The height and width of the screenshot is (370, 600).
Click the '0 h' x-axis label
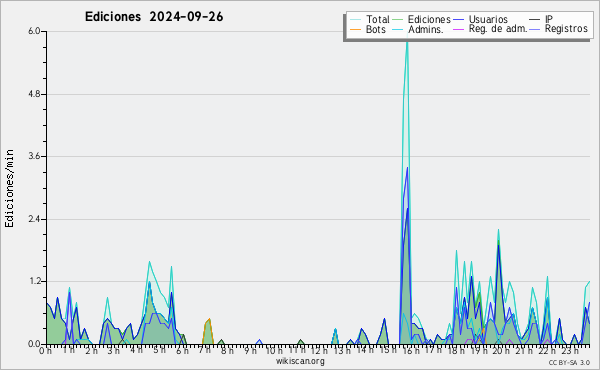click(x=46, y=350)
